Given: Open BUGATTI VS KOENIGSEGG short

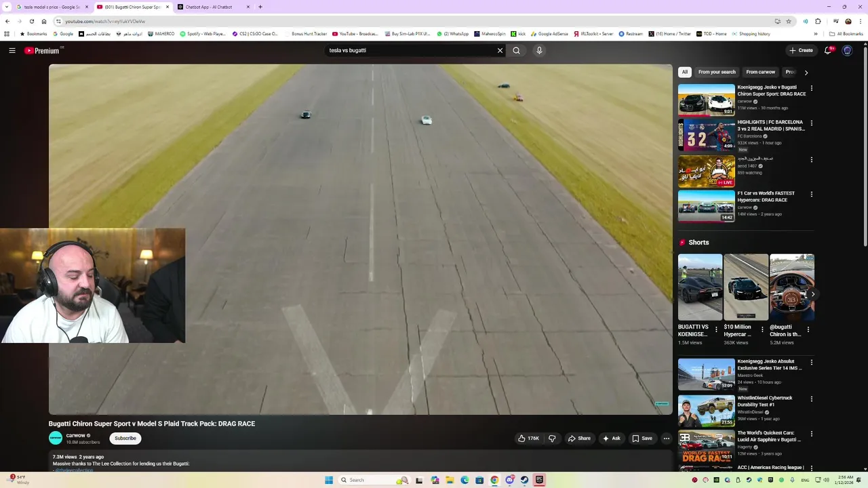Looking at the screenshot, I should point(700,287).
